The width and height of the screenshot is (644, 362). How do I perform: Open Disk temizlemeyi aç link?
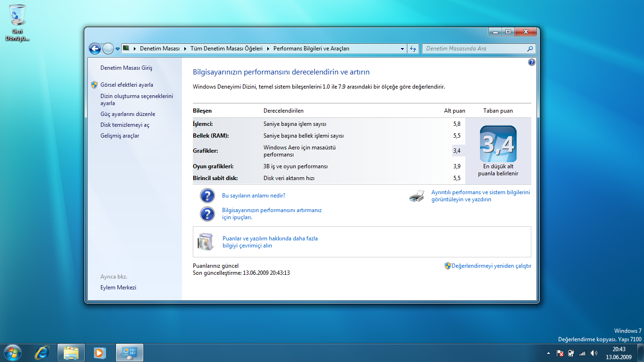tap(125, 125)
